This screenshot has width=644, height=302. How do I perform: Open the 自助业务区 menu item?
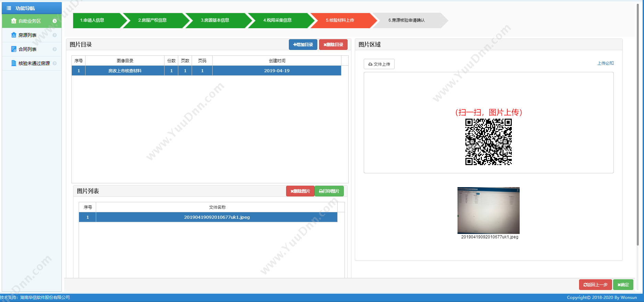(32, 21)
